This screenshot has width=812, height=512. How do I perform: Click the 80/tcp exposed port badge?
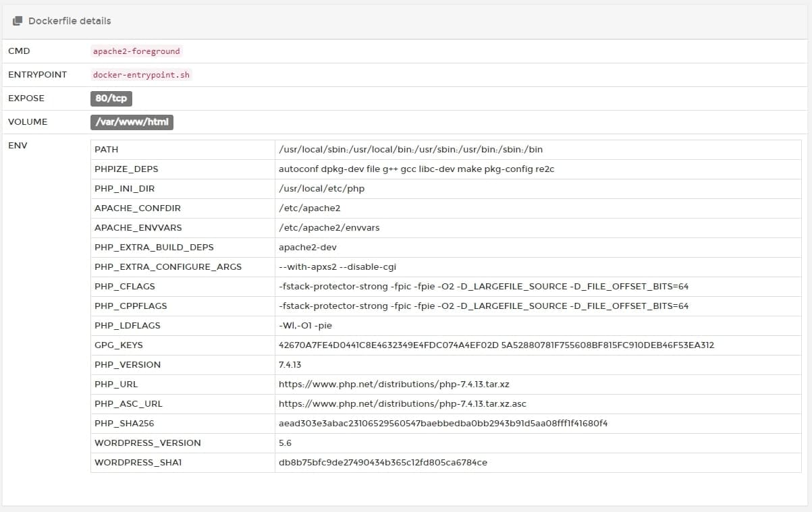click(x=111, y=98)
